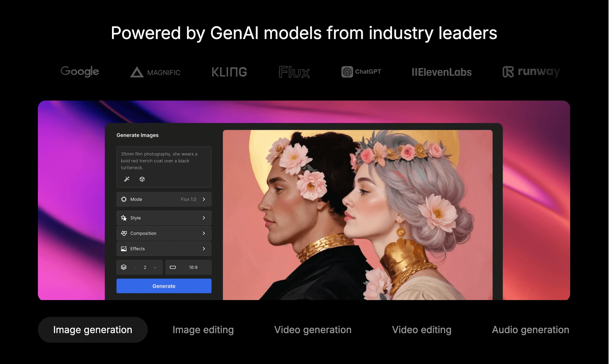Click the Kling logo
Screen dimensions: 609x364
[229, 72]
